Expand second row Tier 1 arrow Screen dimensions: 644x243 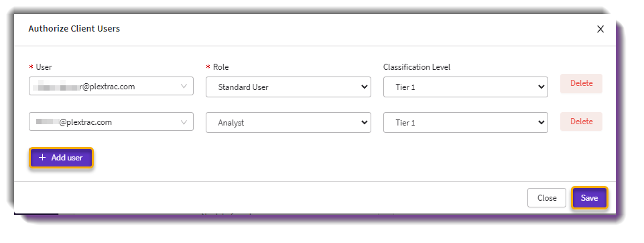click(x=541, y=122)
